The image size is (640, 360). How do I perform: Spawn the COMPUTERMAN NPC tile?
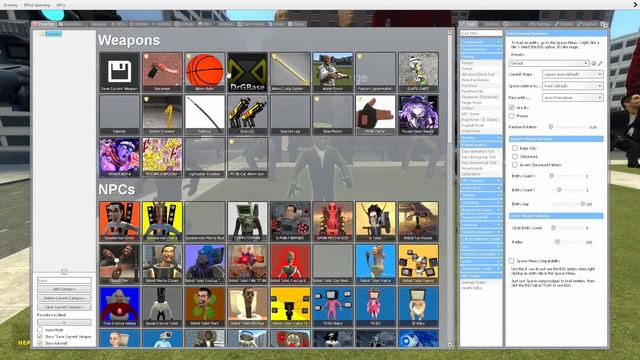(x=248, y=221)
